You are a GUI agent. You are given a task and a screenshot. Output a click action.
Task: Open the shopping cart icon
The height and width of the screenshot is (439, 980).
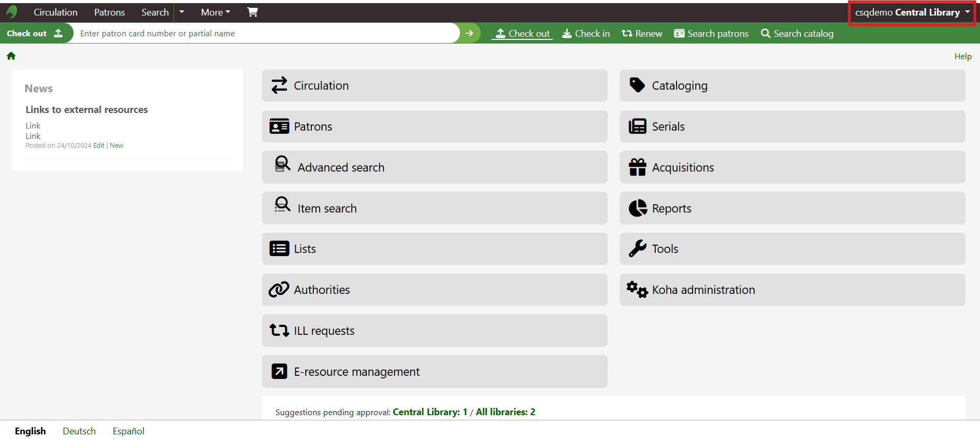(252, 12)
